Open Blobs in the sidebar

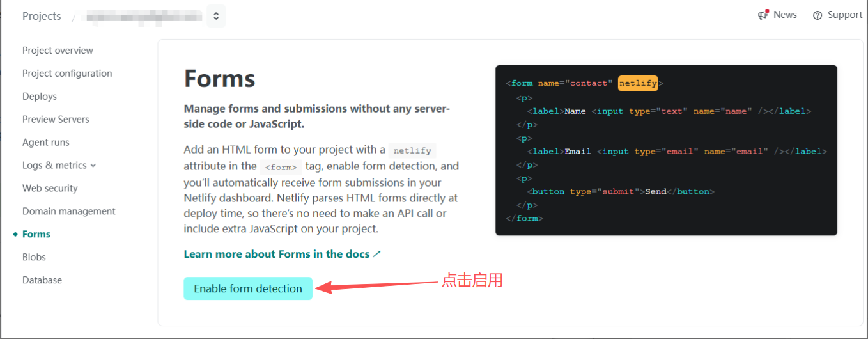pyautogui.click(x=34, y=258)
